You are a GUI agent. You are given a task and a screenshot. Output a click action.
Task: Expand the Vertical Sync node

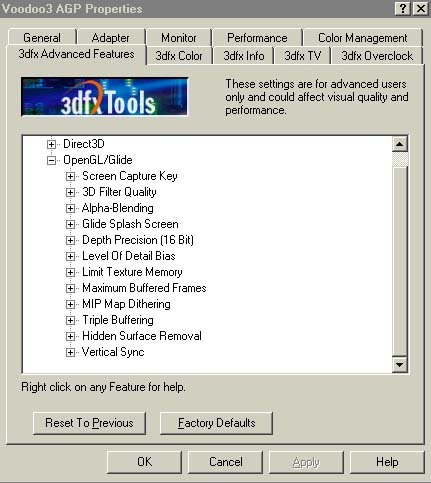tap(70, 352)
